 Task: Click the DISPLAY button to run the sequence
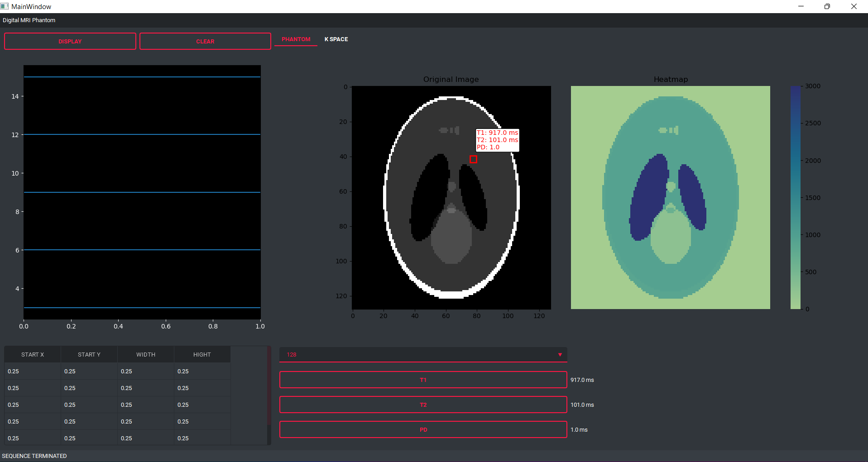(x=70, y=41)
